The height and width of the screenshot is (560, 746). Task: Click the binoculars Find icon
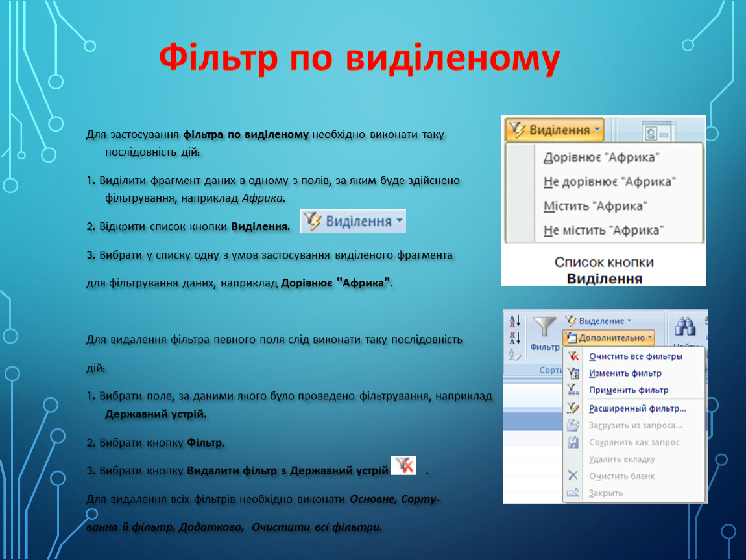point(685,327)
